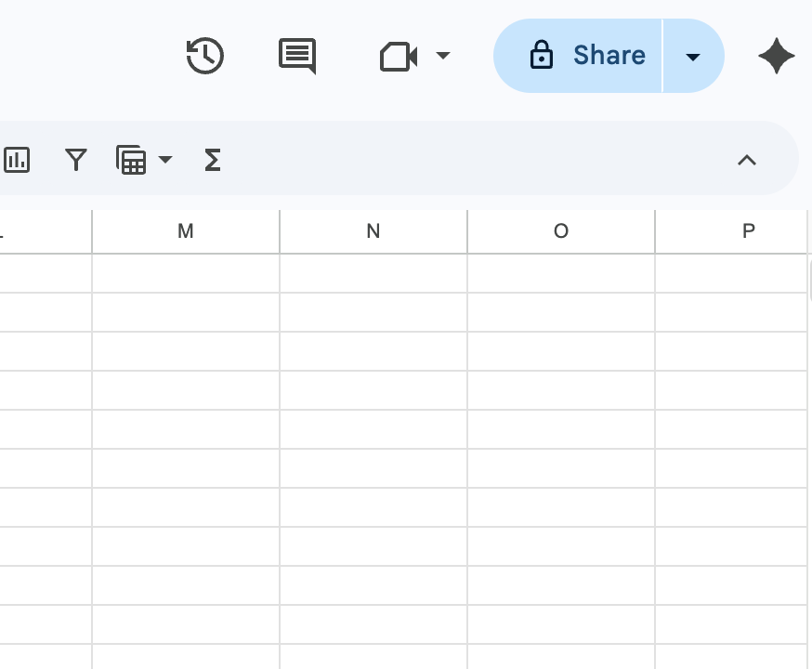Click the filter views table icon
The height and width of the screenshot is (669, 812).
tap(131, 160)
